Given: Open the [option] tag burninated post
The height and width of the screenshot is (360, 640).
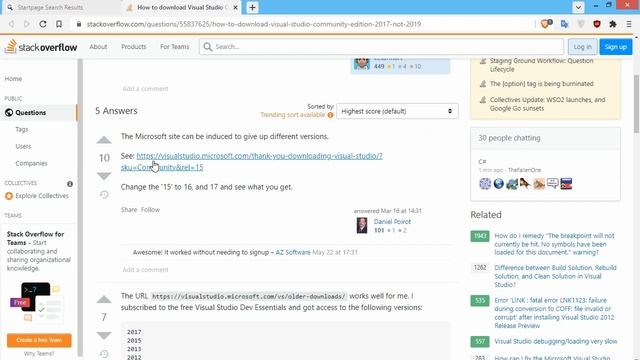Looking at the screenshot, I should click(542, 84).
